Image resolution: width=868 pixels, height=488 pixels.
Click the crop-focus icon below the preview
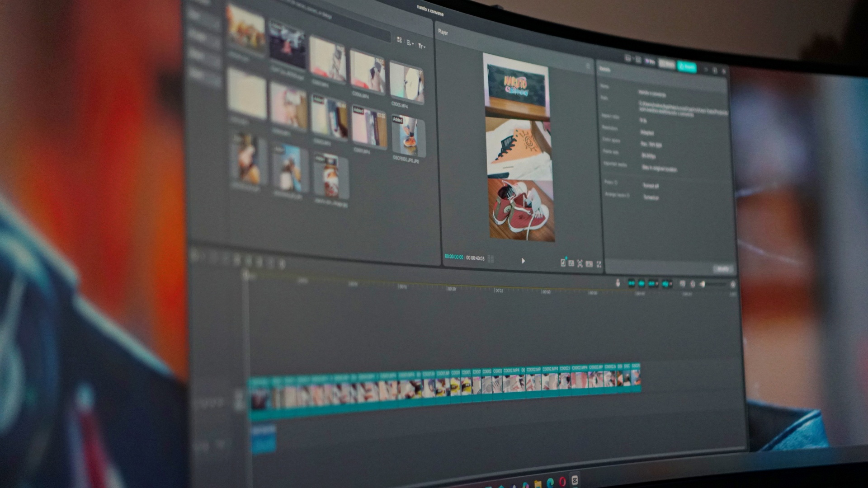(x=580, y=263)
